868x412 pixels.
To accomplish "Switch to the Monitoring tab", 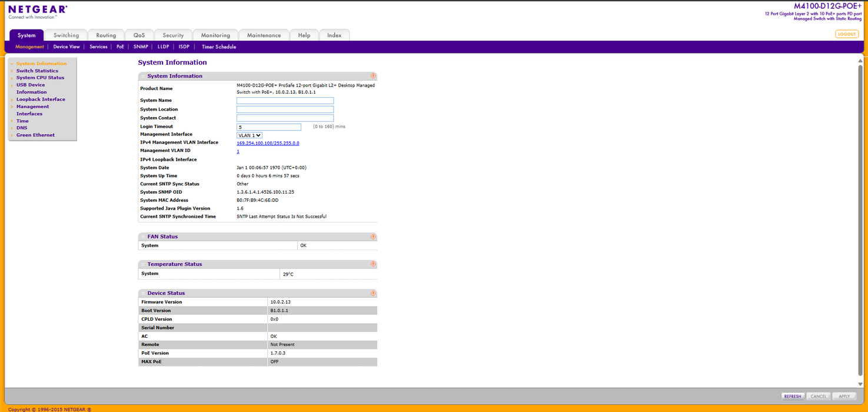I will click(x=215, y=35).
